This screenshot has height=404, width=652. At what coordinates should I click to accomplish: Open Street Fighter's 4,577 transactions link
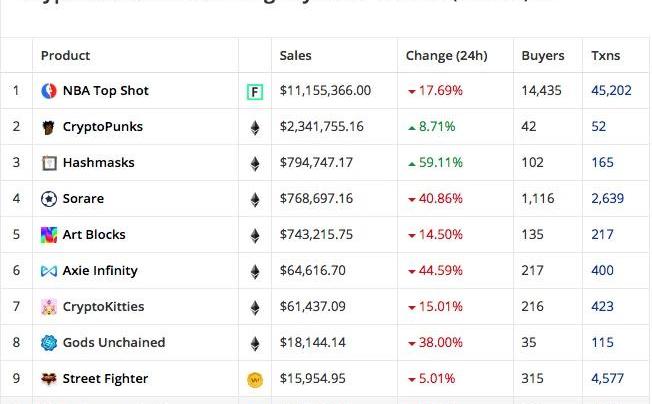pos(607,379)
